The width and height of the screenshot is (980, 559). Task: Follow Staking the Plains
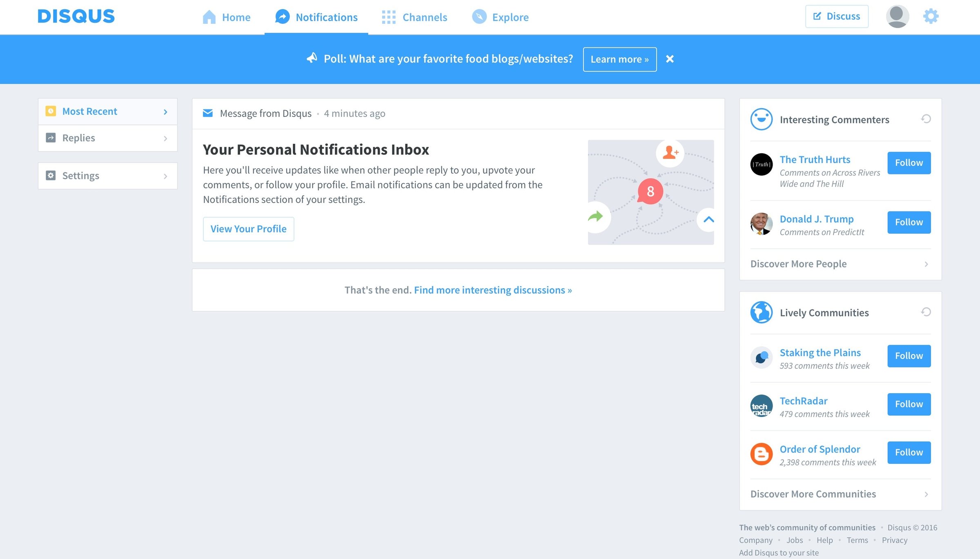[x=909, y=356]
